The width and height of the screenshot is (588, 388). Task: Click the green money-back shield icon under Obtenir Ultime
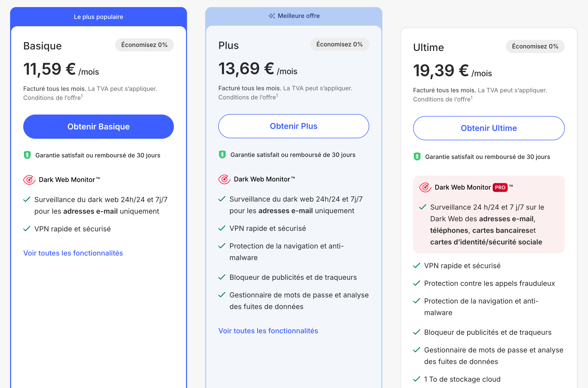(417, 156)
